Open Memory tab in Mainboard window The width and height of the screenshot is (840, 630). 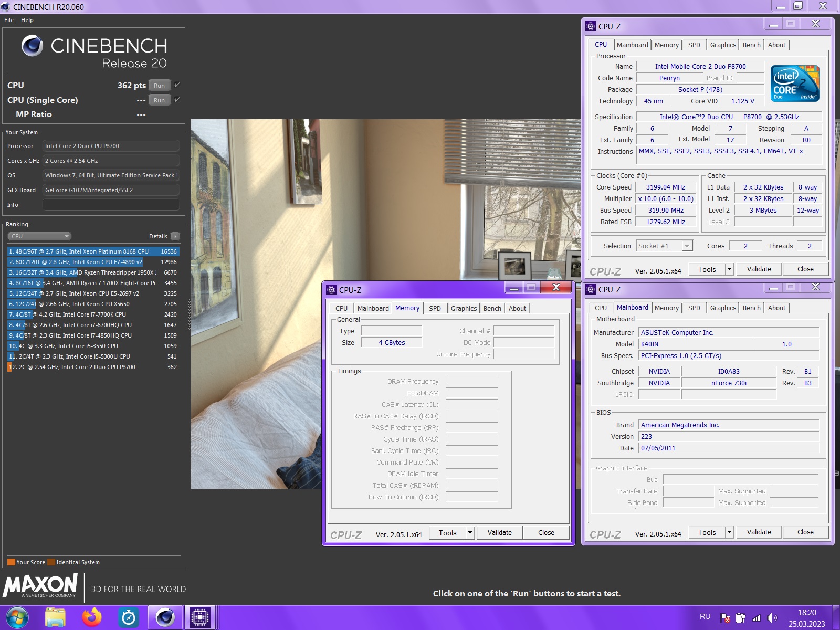click(x=666, y=308)
